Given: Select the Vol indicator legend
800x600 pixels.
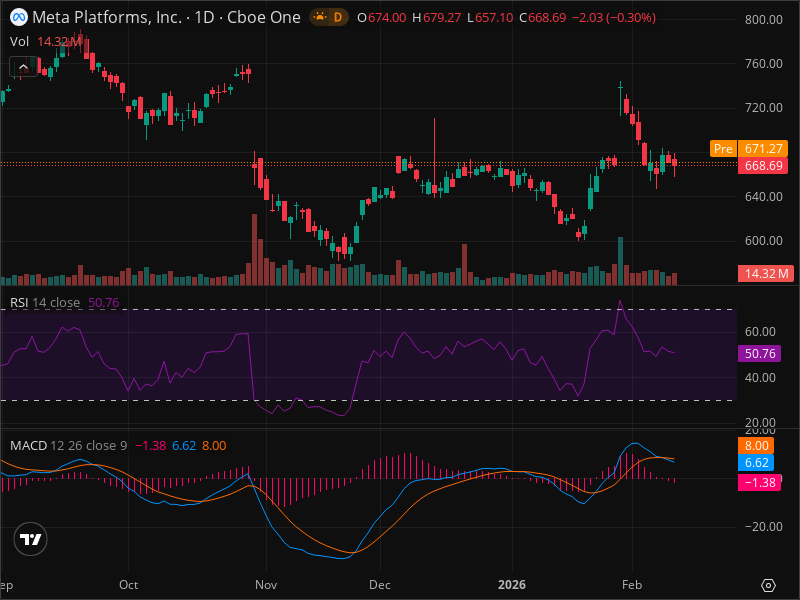Looking at the screenshot, I should [19, 41].
